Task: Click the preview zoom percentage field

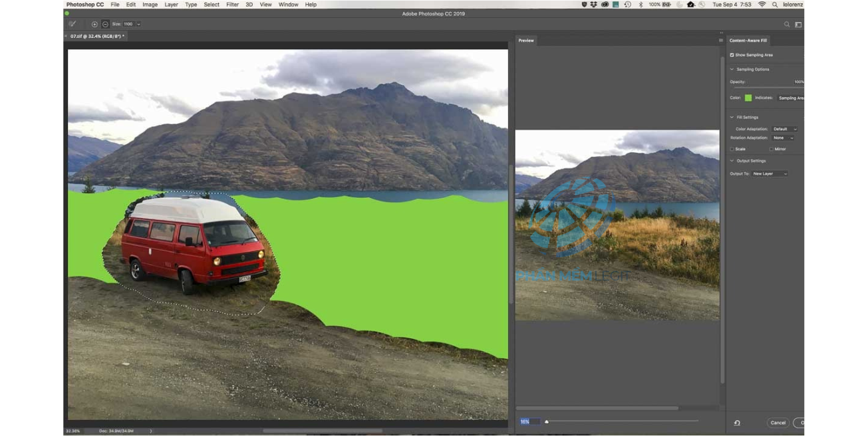Action: (x=529, y=421)
